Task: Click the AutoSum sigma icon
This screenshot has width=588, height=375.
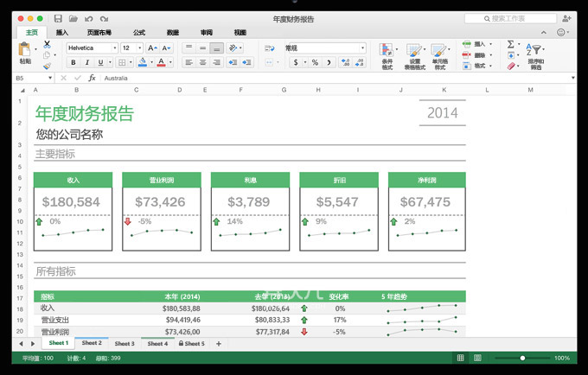Action: point(510,43)
